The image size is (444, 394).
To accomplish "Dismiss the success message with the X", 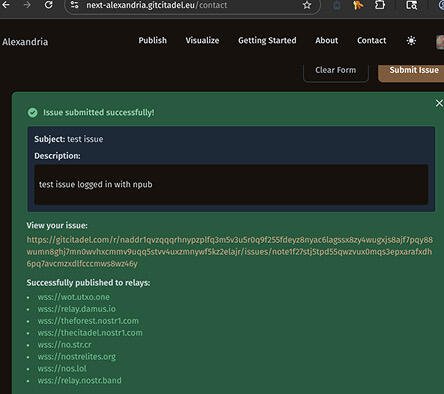I will coord(439,103).
